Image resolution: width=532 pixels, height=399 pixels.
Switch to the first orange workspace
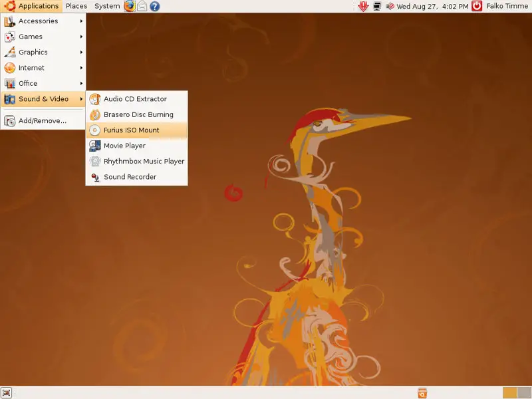(509, 392)
